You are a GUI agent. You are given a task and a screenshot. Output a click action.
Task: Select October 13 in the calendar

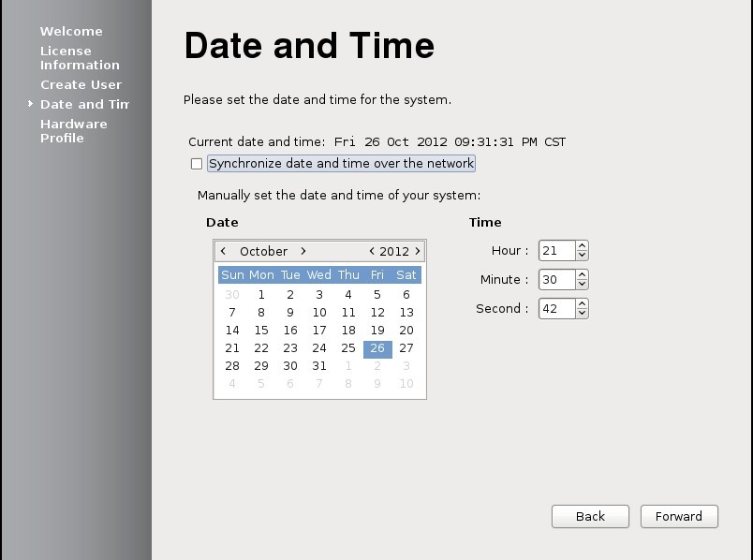pos(406,312)
